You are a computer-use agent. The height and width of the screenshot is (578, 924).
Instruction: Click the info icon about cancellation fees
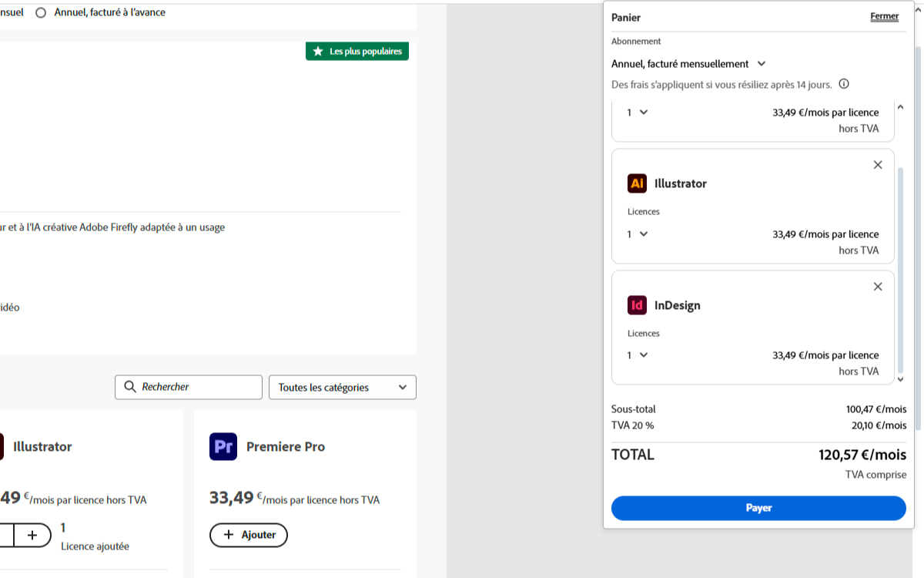point(844,84)
